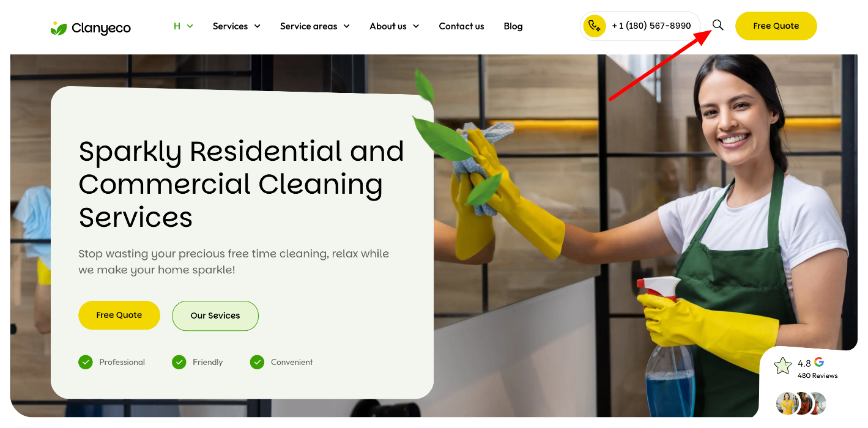Screen dimensions: 868x428
Task: Click the hero Free Quote button
Action: pyautogui.click(x=119, y=315)
